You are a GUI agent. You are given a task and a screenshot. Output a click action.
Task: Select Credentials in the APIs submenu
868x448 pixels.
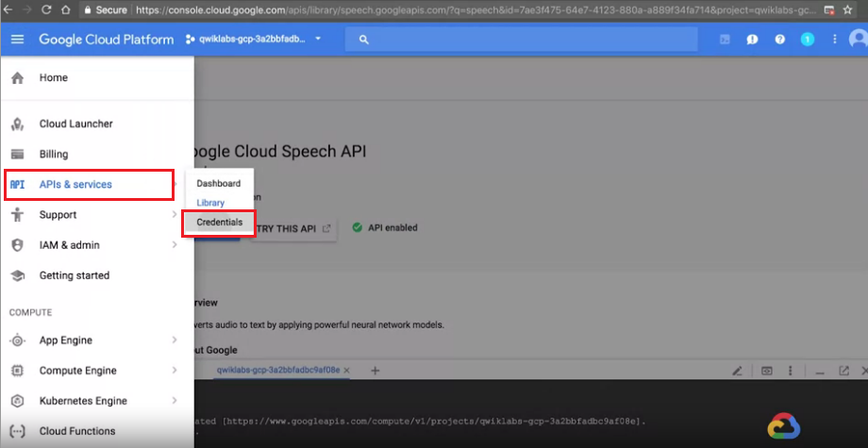(x=219, y=223)
